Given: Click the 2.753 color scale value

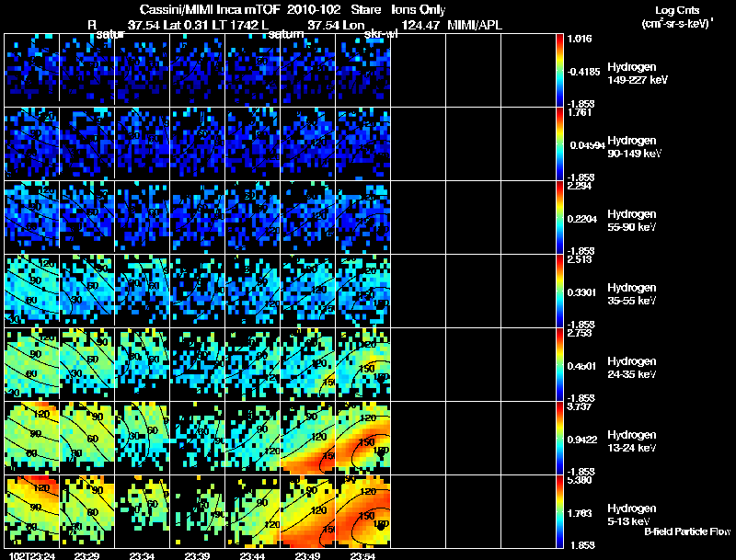Looking at the screenshot, I should 580,333.
